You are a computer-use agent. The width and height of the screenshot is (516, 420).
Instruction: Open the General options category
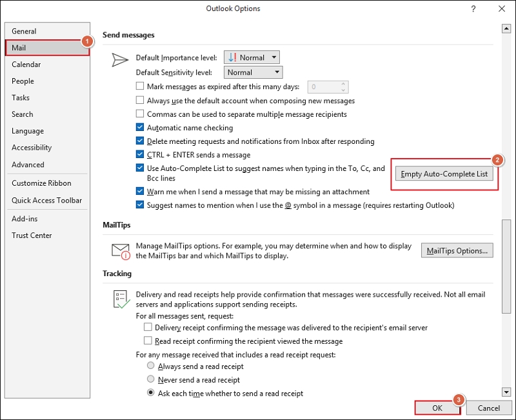coord(47,31)
